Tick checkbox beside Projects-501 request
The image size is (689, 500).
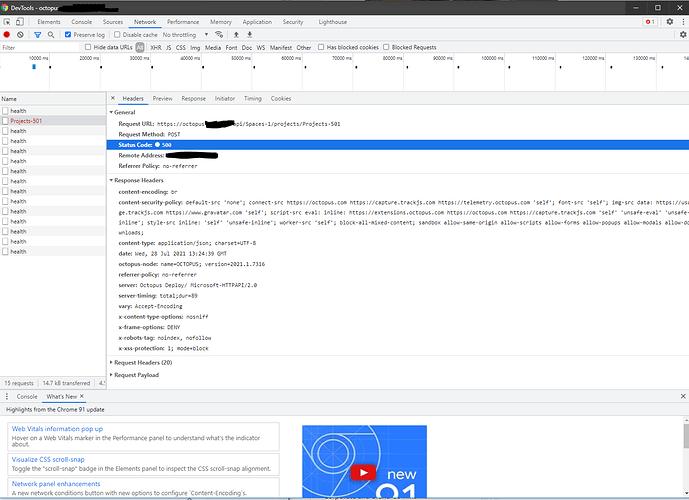(5, 120)
